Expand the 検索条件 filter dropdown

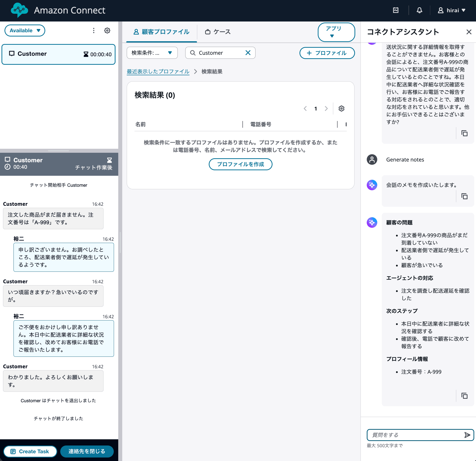[152, 53]
